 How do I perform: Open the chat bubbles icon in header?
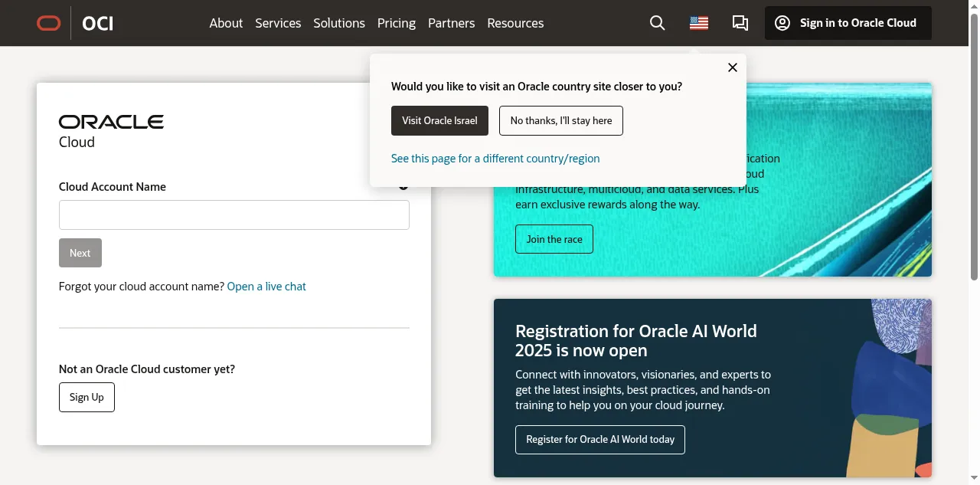click(740, 23)
